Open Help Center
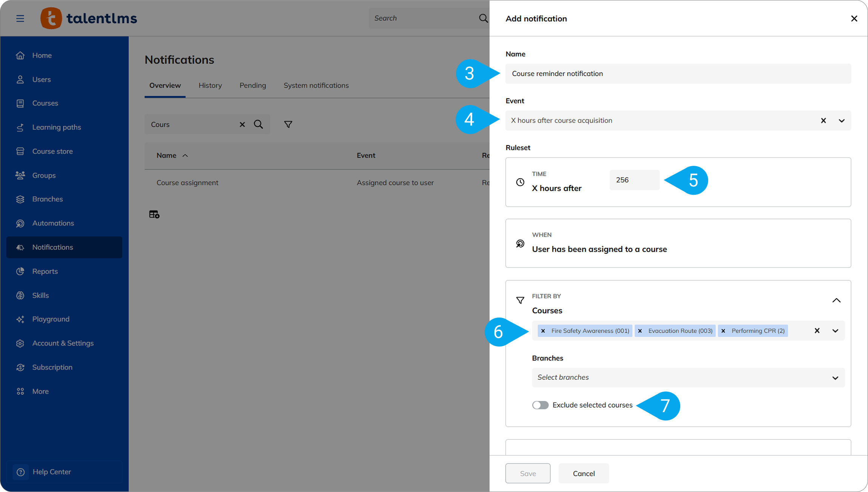868x492 pixels. 64,472
